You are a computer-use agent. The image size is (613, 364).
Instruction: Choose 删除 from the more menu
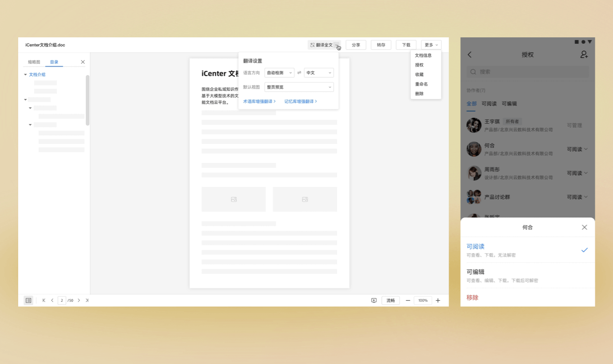tap(420, 94)
